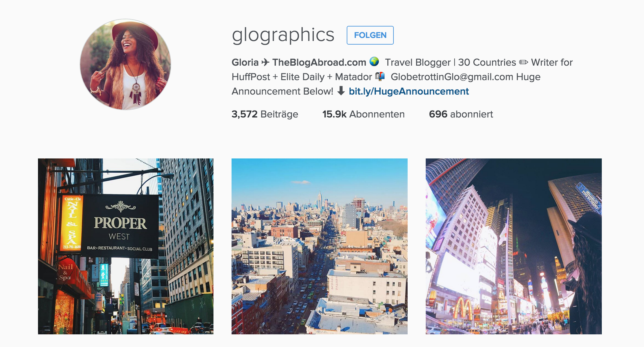Click the pencil emoji before Writer
Image resolution: width=644 pixels, height=347 pixels.
523,62
